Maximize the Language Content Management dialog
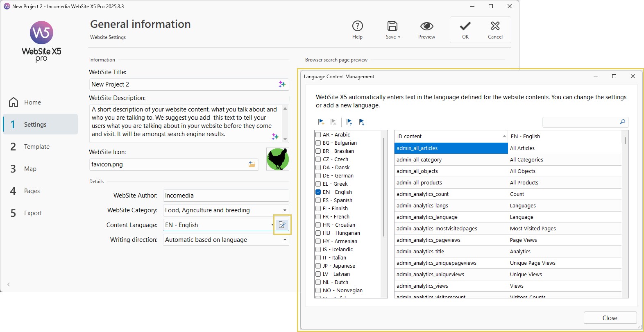 (x=614, y=76)
